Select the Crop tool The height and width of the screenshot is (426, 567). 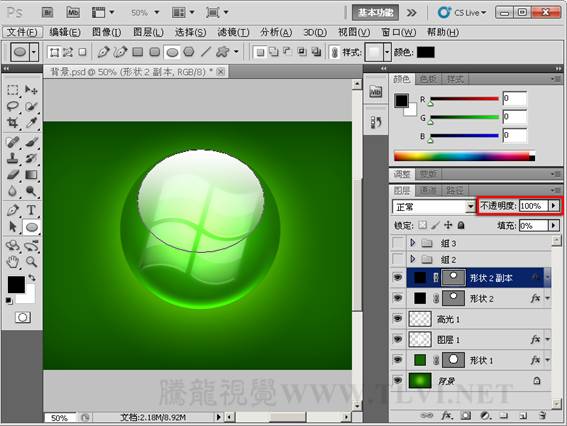tap(13, 123)
